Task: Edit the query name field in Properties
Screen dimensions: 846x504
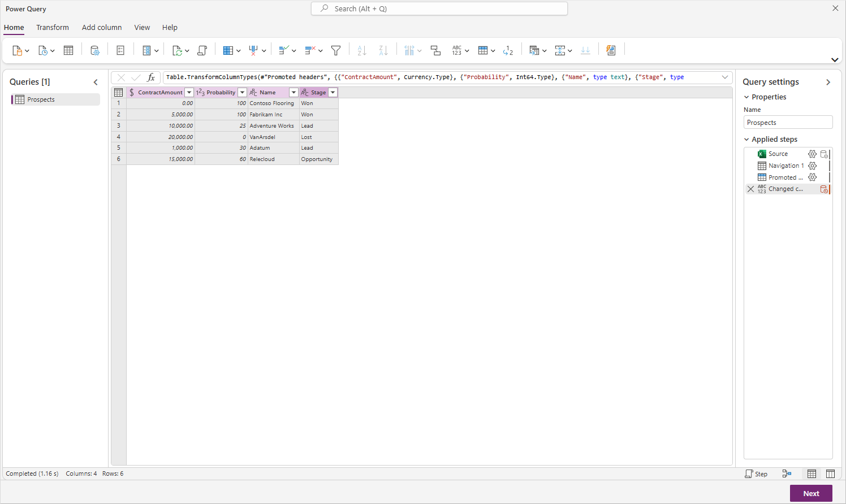Action: (788, 121)
